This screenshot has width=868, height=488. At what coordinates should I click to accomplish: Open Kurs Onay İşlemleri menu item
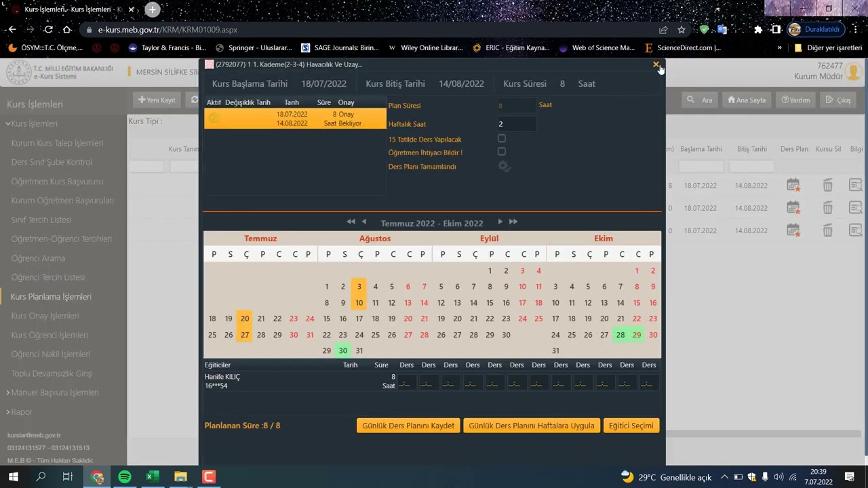pos(45,315)
